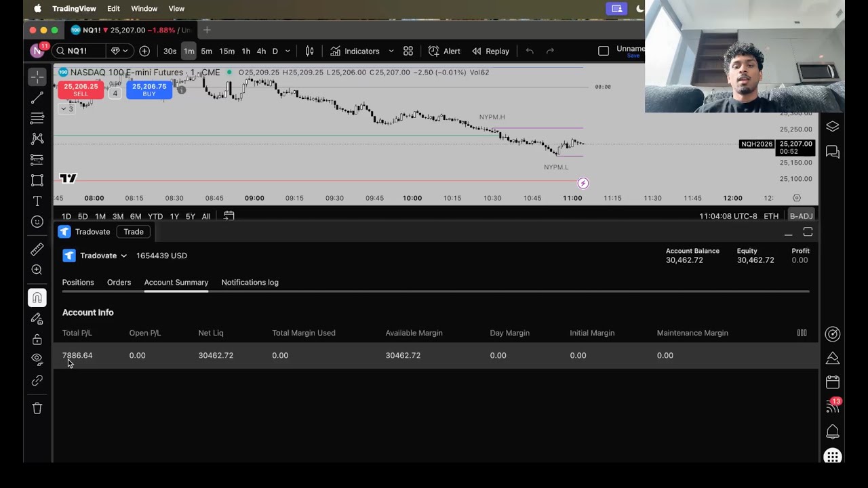This screenshot has width=868, height=488.
Task: Open the calendar icon in right sidebar
Action: [x=833, y=382]
